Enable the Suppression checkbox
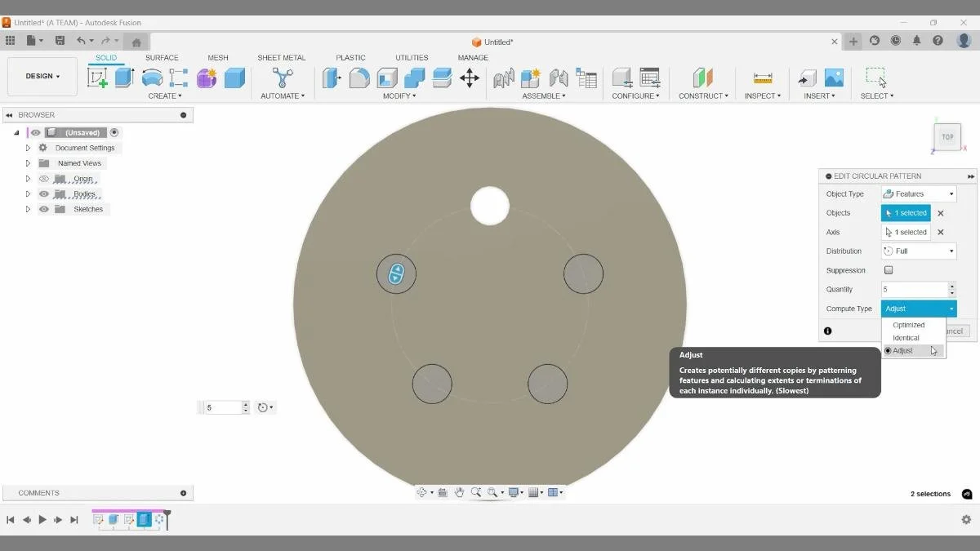 [x=889, y=269]
